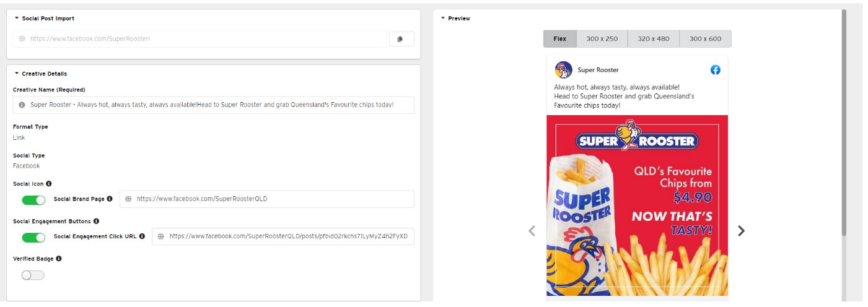
Task: Click the Social Brand Page info icon
Action: [110, 199]
